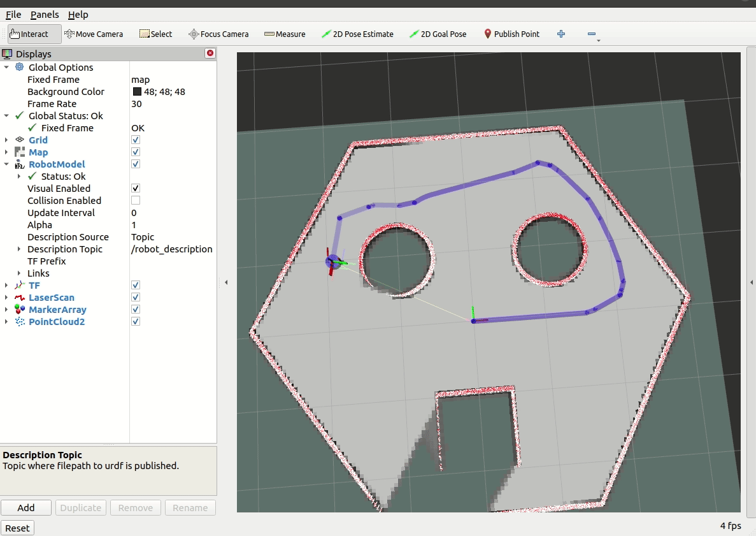Image resolution: width=756 pixels, height=536 pixels.
Task: Expand the Links property
Action: (x=19, y=273)
